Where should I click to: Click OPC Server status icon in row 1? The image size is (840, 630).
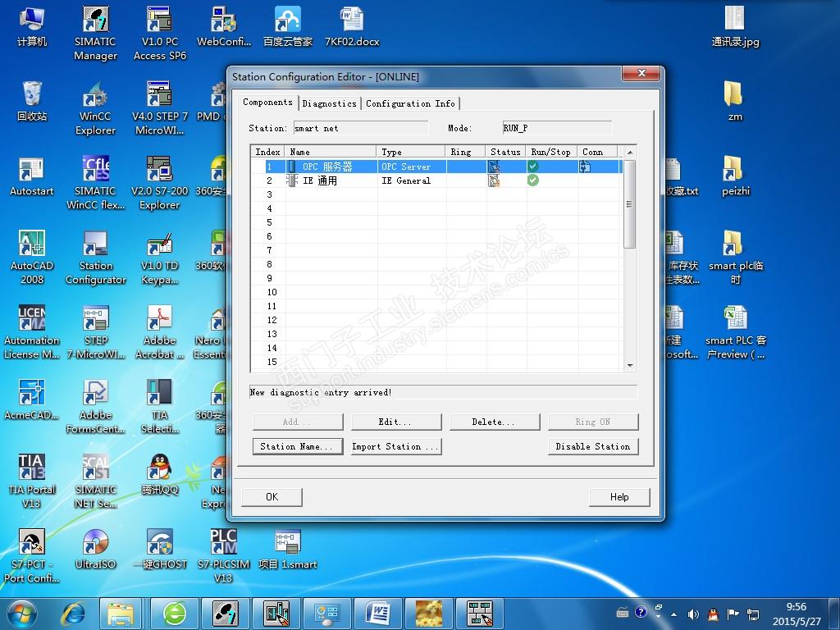click(494, 167)
